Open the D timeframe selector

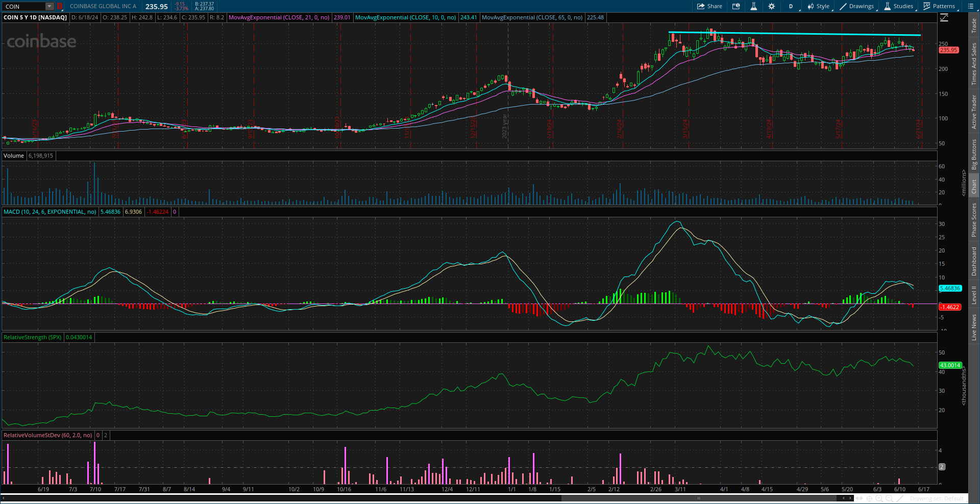[791, 6]
